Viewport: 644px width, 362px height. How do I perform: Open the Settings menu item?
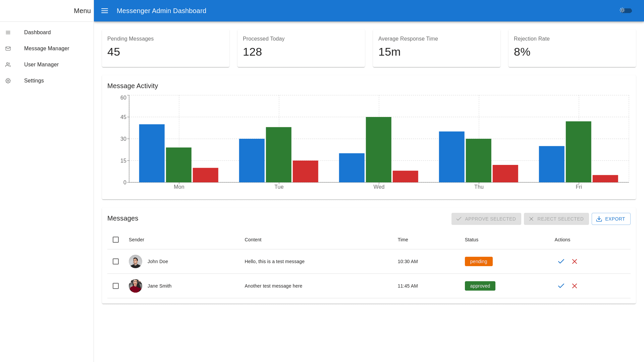(34, 81)
